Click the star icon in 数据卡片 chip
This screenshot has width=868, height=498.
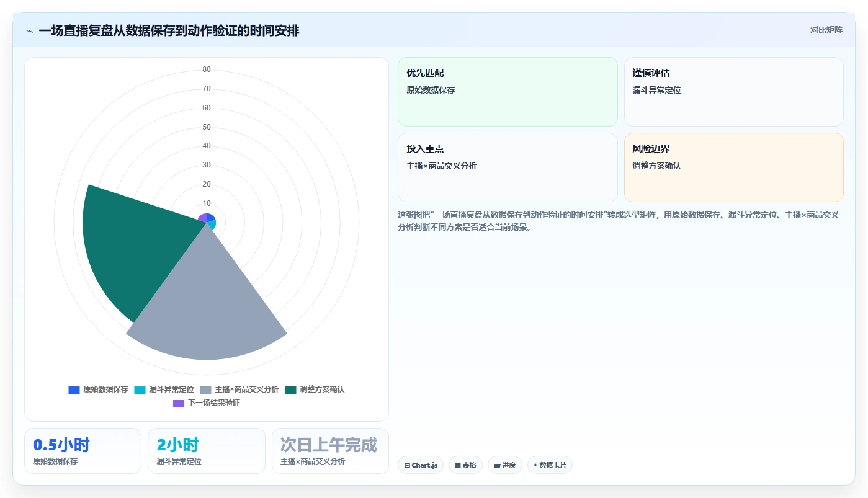(535, 465)
